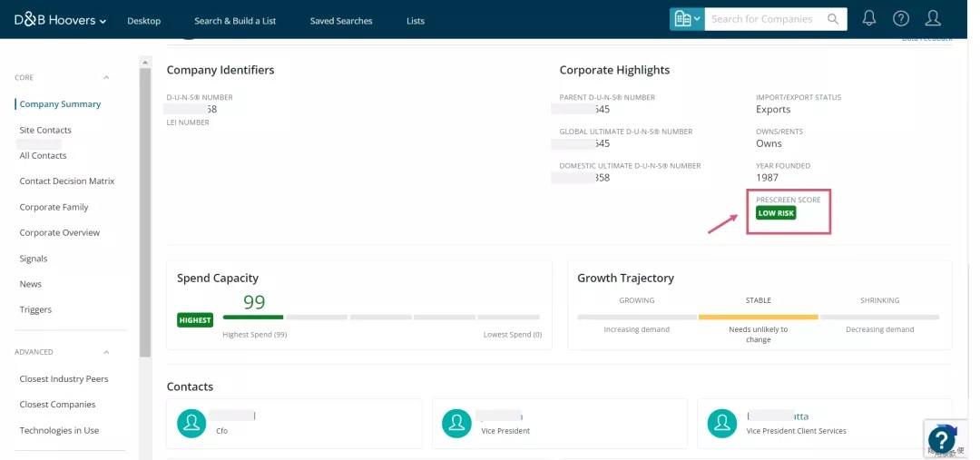Collapse the CORE sidebar section
This screenshot has height=460, width=980.
[106, 78]
